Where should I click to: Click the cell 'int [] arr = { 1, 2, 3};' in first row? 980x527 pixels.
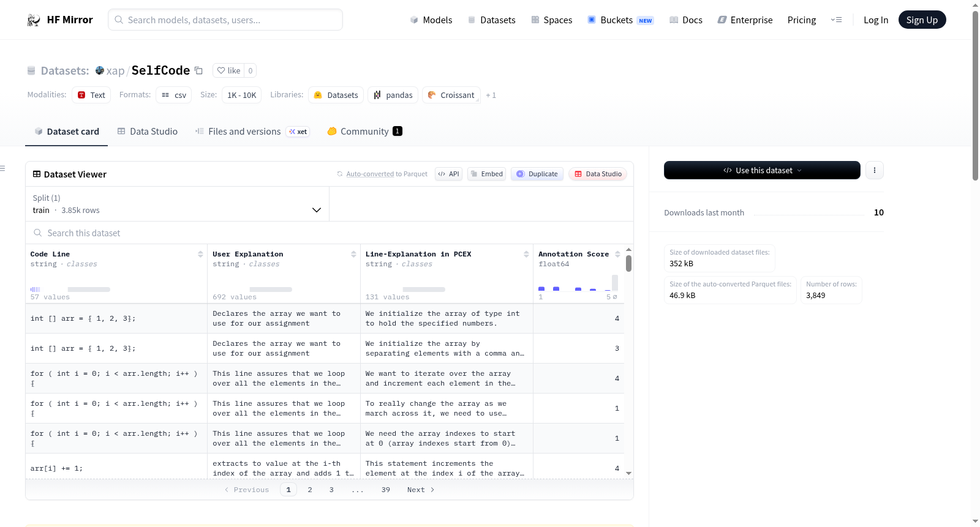point(116,318)
